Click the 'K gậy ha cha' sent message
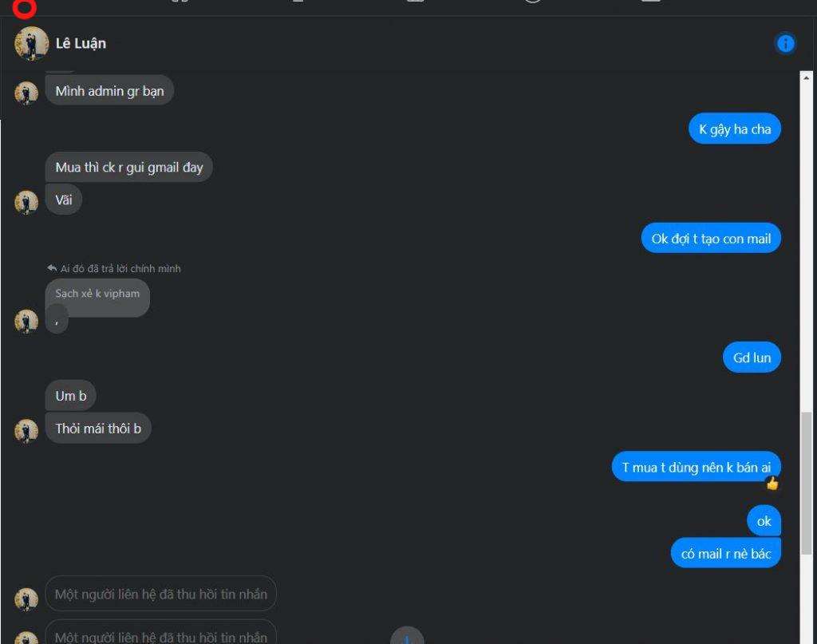817x644 pixels. (x=735, y=129)
